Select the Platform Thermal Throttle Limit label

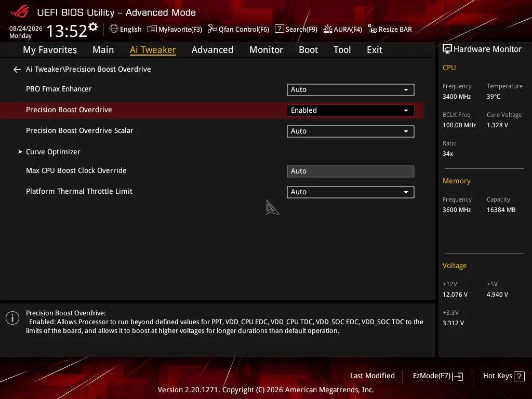(79, 191)
